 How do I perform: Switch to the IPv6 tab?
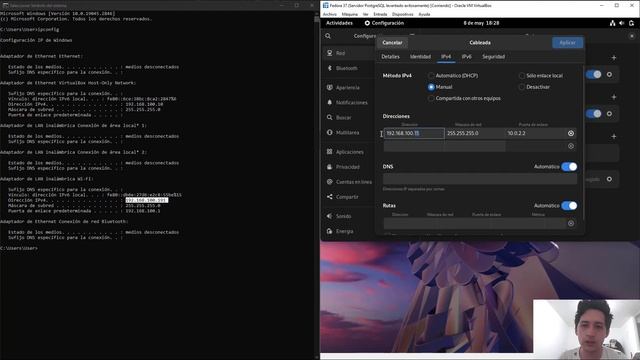coord(466,57)
